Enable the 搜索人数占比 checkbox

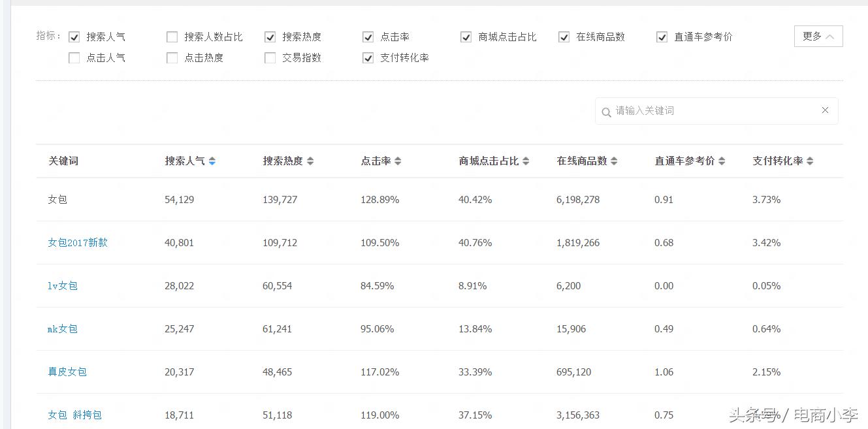pyautogui.click(x=172, y=37)
